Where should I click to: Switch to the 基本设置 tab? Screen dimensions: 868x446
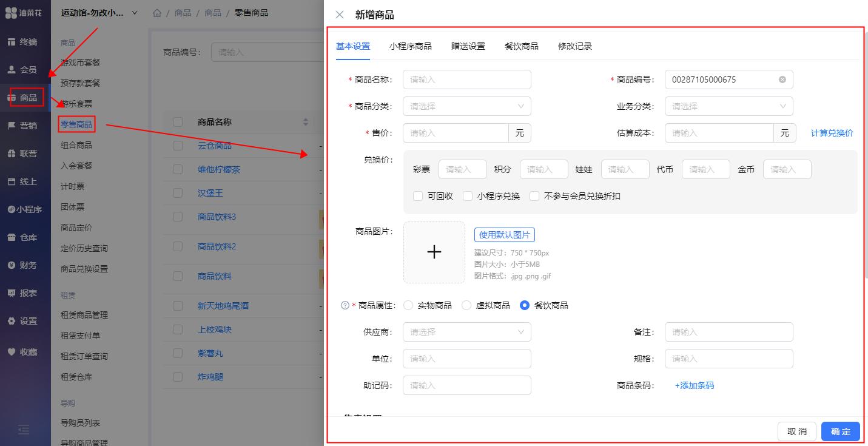pyautogui.click(x=353, y=46)
